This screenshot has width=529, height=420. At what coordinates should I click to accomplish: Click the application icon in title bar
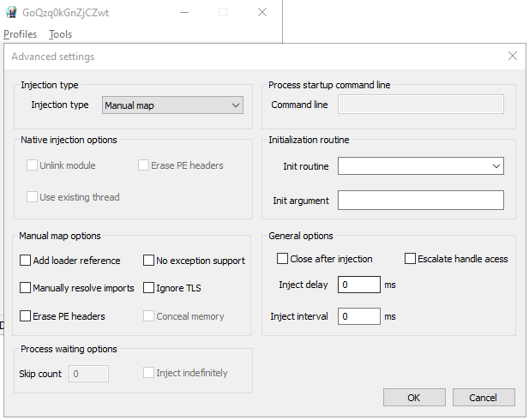pyautogui.click(x=11, y=12)
